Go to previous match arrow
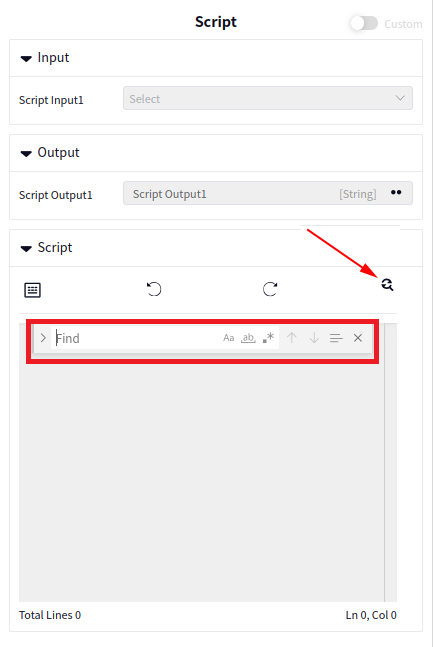The height and width of the screenshot is (647, 433). click(x=292, y=338)
